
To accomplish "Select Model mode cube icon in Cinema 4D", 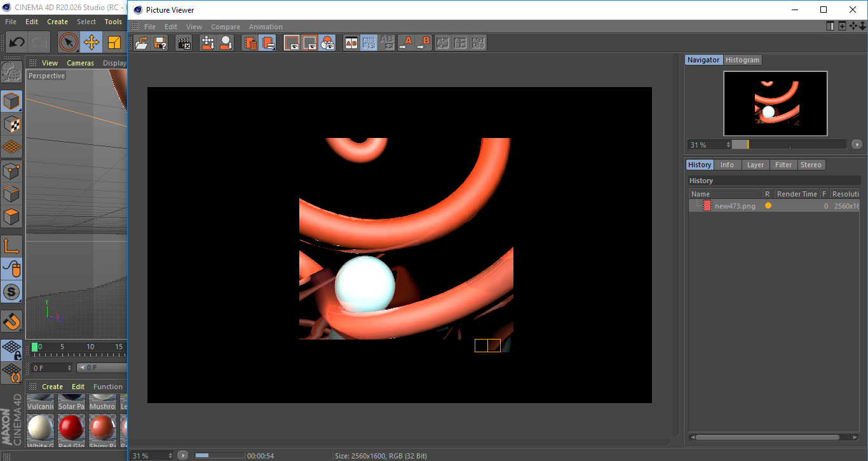I will click(11, 101).
